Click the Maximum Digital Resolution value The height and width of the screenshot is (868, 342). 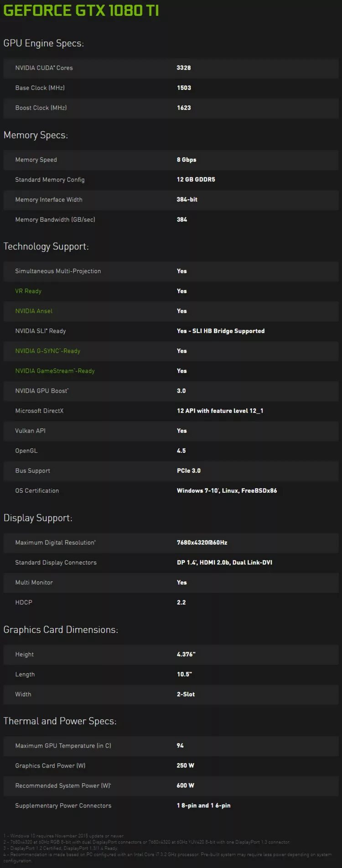point(202,542)
